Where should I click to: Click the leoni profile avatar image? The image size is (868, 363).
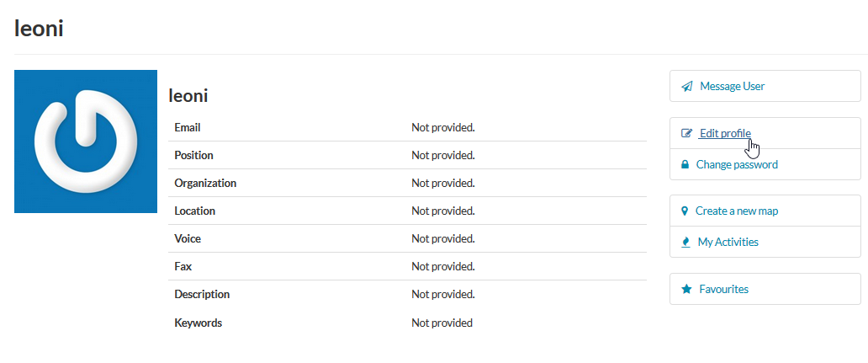[x=86, y=141]
